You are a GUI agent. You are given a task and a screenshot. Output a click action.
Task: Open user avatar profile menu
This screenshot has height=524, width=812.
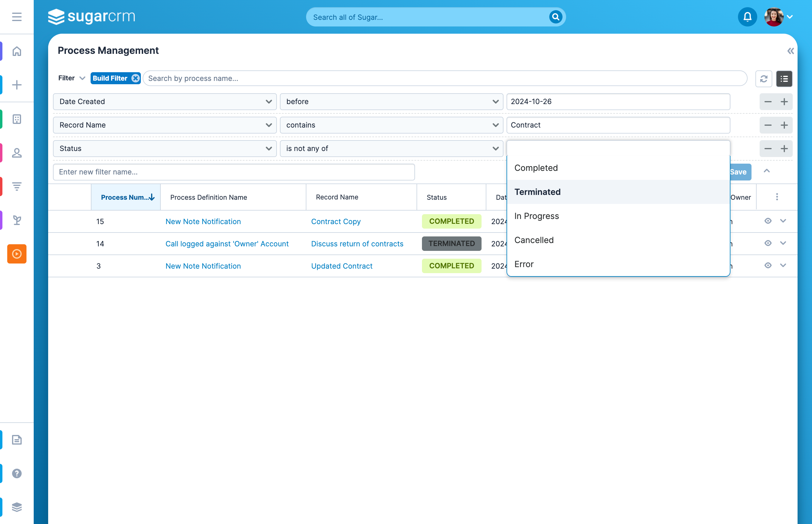pyautogui.click(x=774, y=17)
